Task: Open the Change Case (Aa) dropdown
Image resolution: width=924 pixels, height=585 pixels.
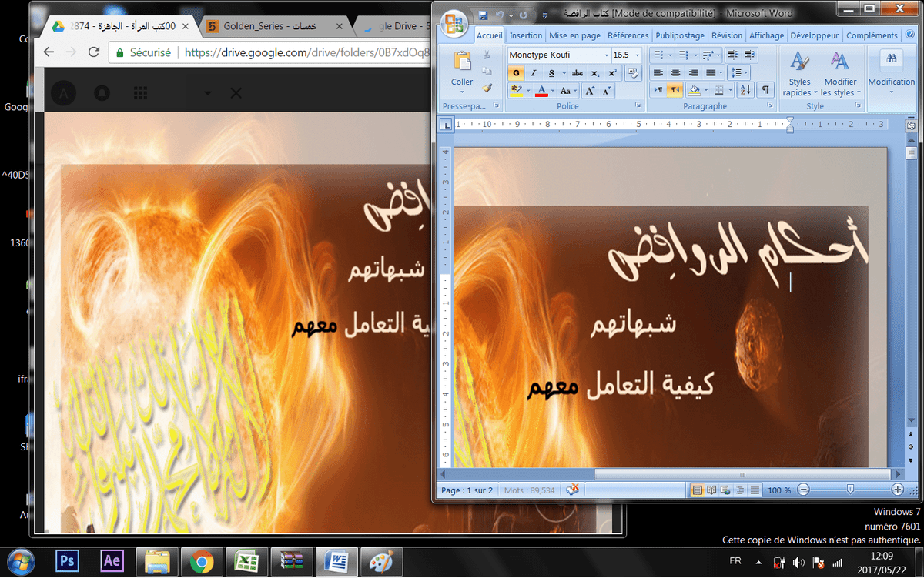Action: point(567,91)
